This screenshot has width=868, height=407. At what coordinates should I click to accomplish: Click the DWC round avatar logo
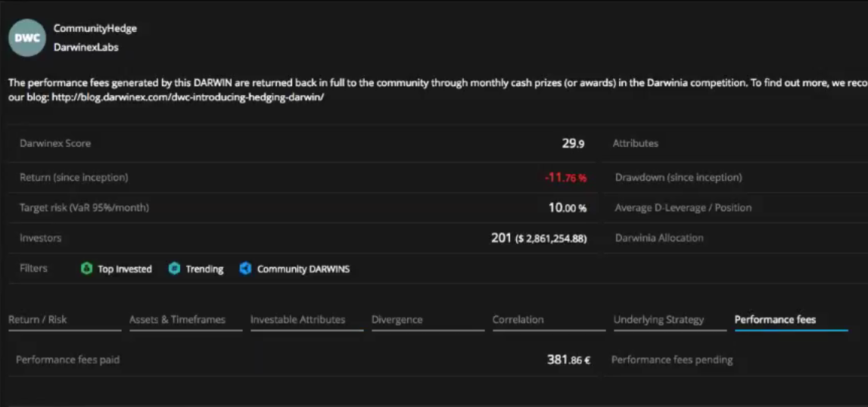coord(26,38)
